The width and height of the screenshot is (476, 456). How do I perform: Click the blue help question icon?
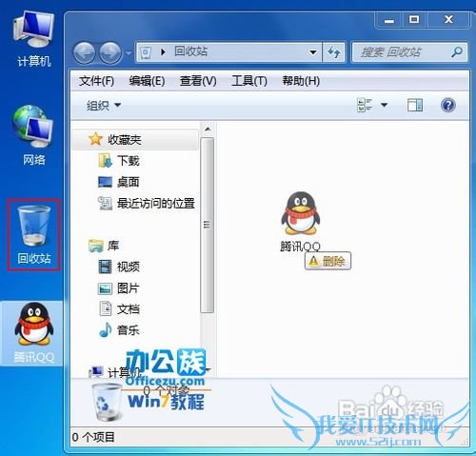[448, 105]
